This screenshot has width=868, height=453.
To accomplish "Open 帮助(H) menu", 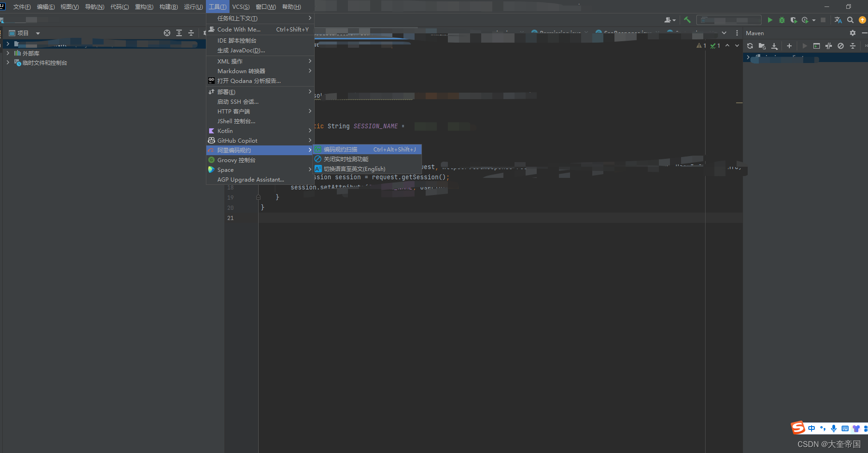I will click(x=291, y=6).
